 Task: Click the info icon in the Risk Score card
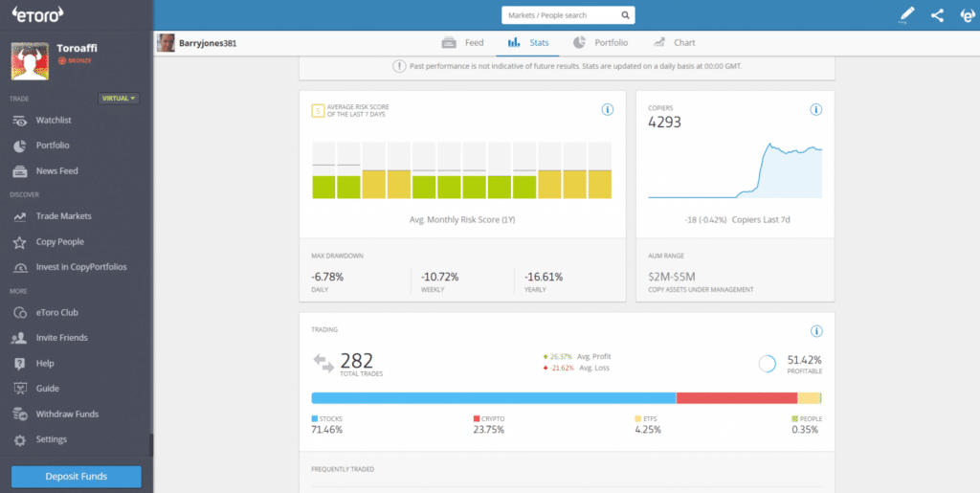point(607,110)
